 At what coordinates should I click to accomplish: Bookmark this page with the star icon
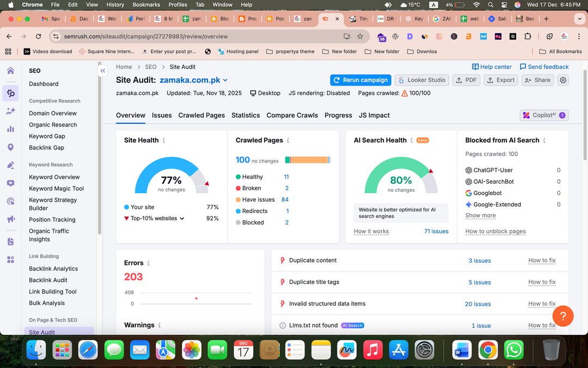click(x=360, y=37)
